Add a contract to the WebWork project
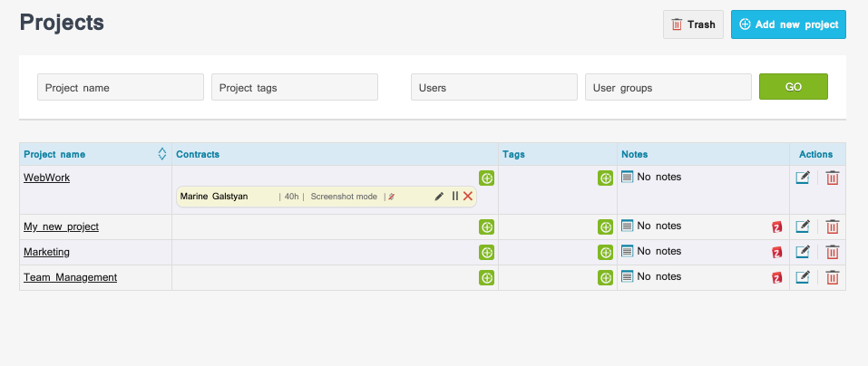 coord(486,178)
